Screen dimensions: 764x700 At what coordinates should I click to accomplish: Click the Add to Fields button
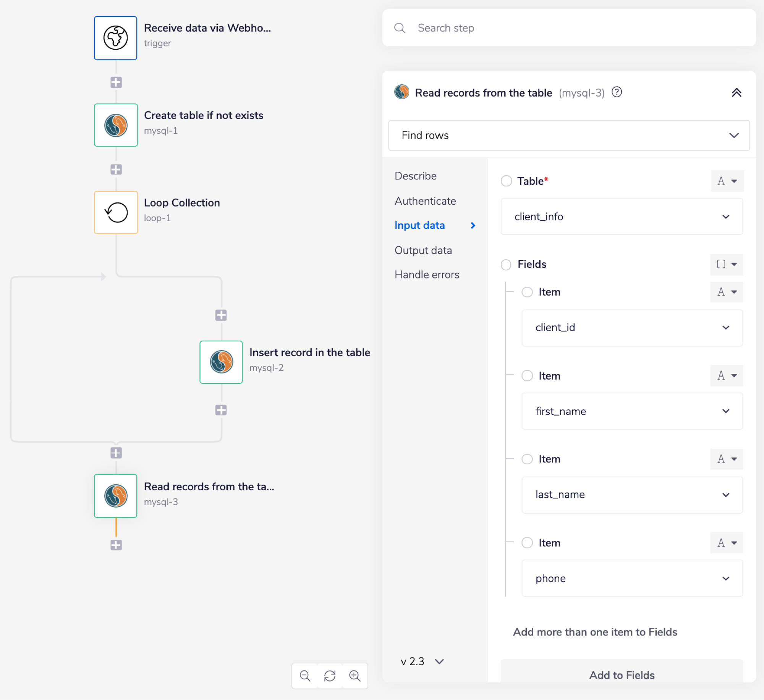click(622, 675)
